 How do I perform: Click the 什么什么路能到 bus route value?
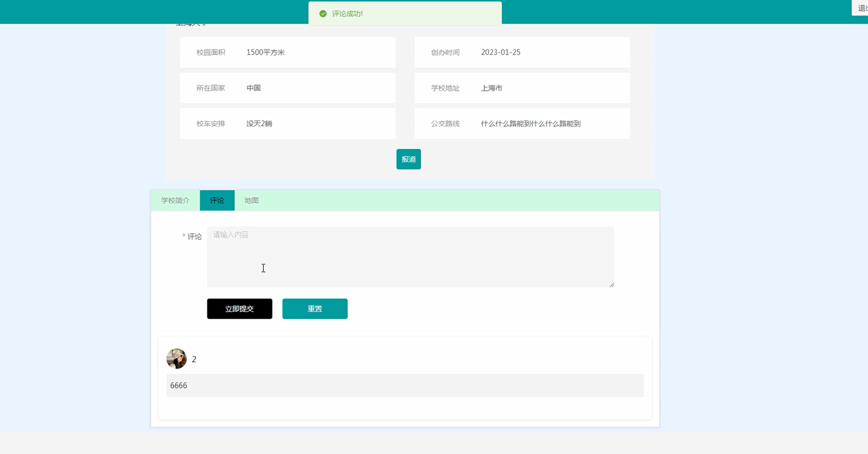(530, 124)
